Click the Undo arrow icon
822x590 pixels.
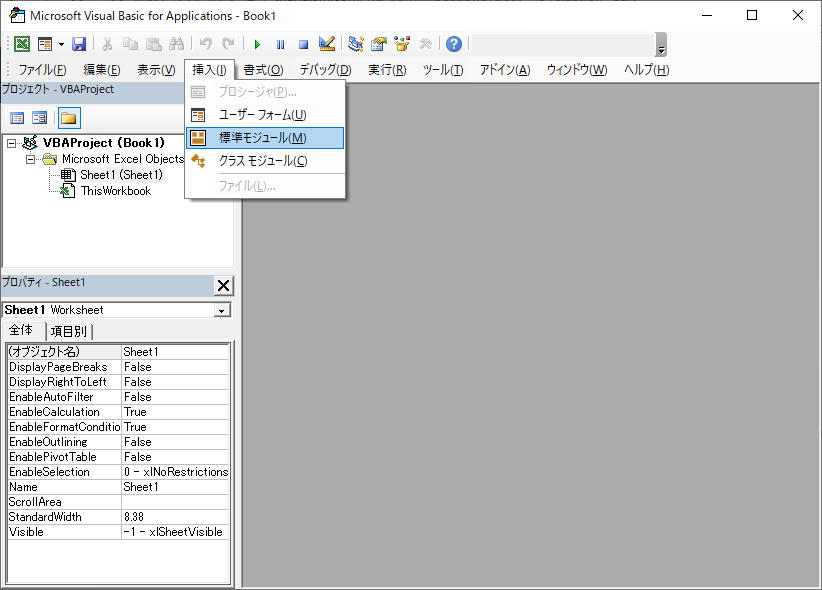(206, 44)
